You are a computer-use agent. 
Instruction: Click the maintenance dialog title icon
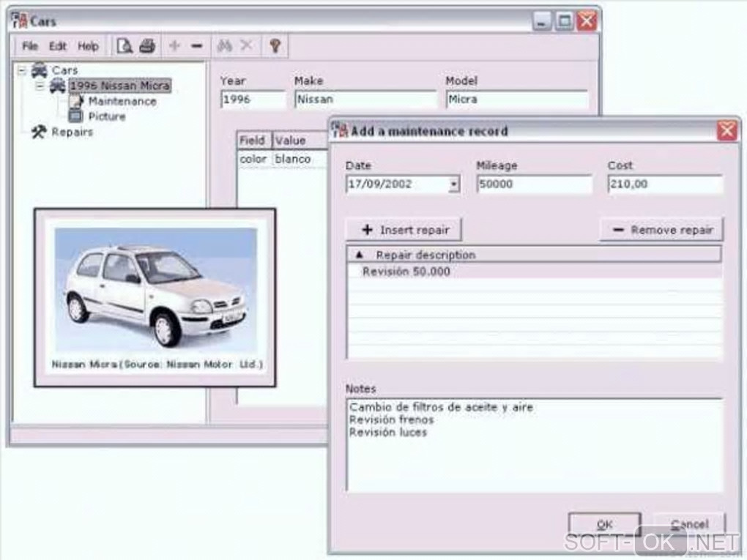coord(340,130)
